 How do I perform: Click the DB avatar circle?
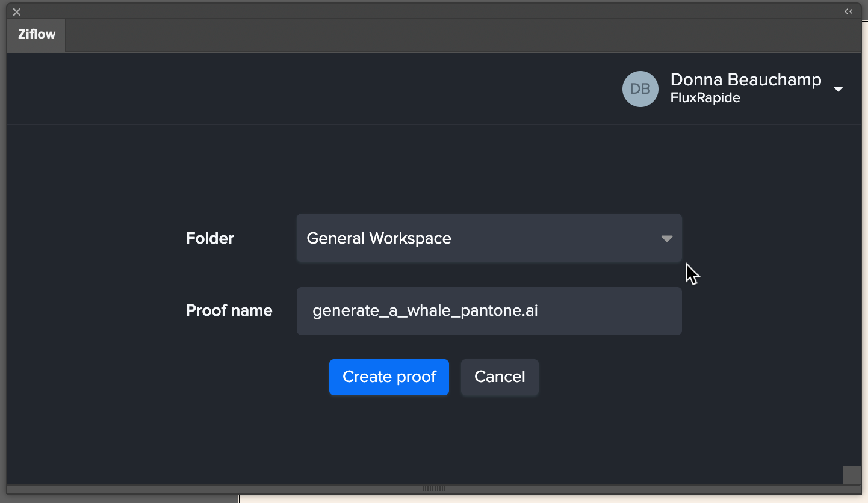[x=640, y=88]
